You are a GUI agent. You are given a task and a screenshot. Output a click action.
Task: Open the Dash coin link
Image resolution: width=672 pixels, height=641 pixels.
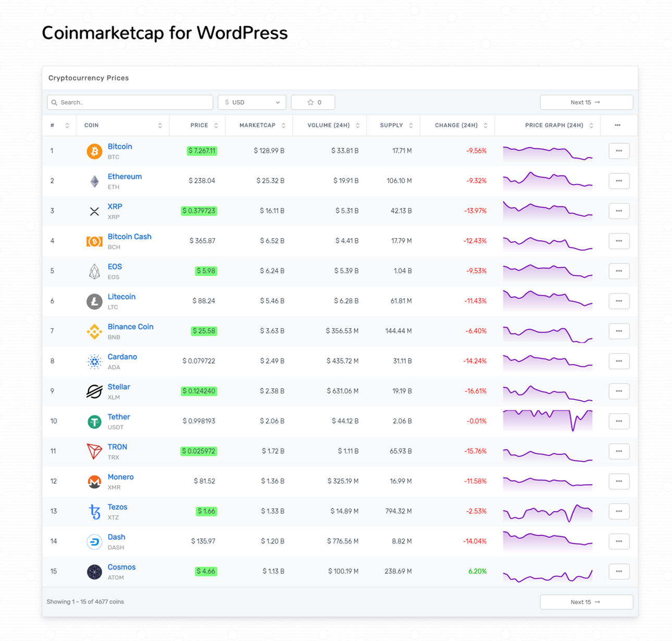click(x=116, y=537)
